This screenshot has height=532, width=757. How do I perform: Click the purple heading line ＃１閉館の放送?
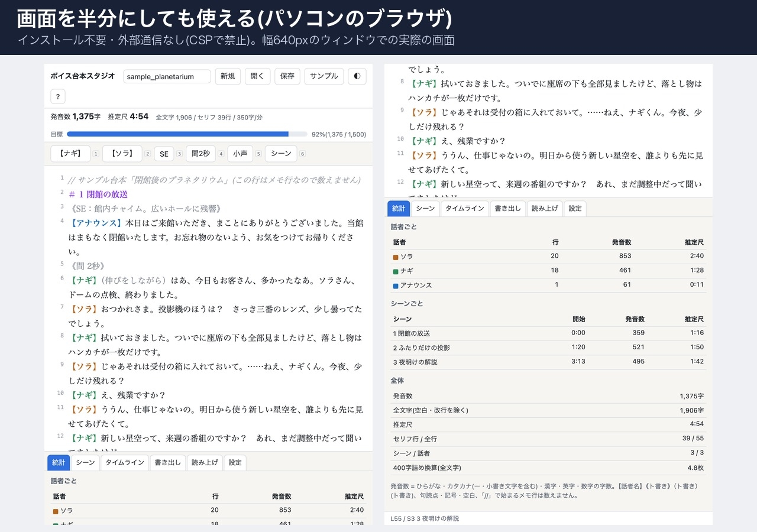pyautogui.click(x=98, y=194)
